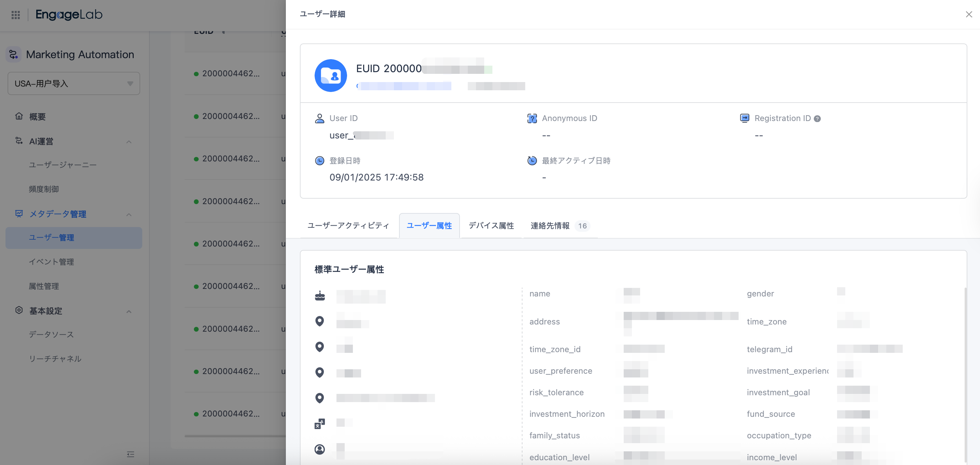Switch to the デバイス属性 tab

coord(491,226)
